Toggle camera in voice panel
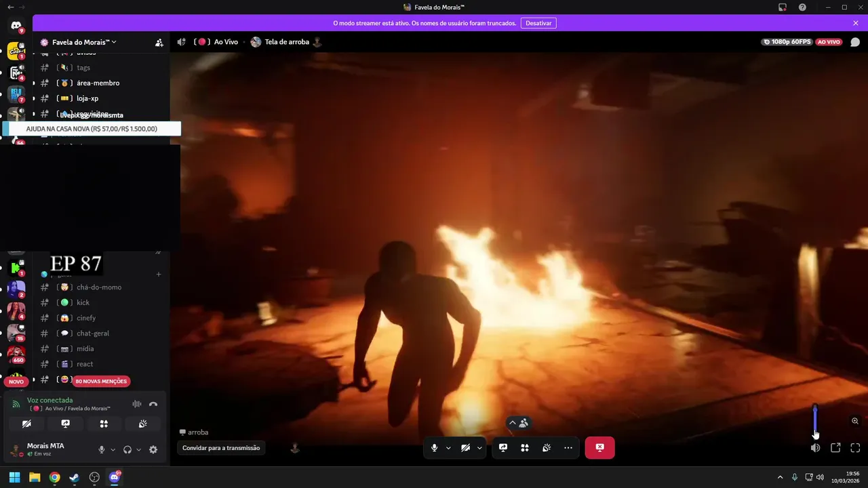 26,424
